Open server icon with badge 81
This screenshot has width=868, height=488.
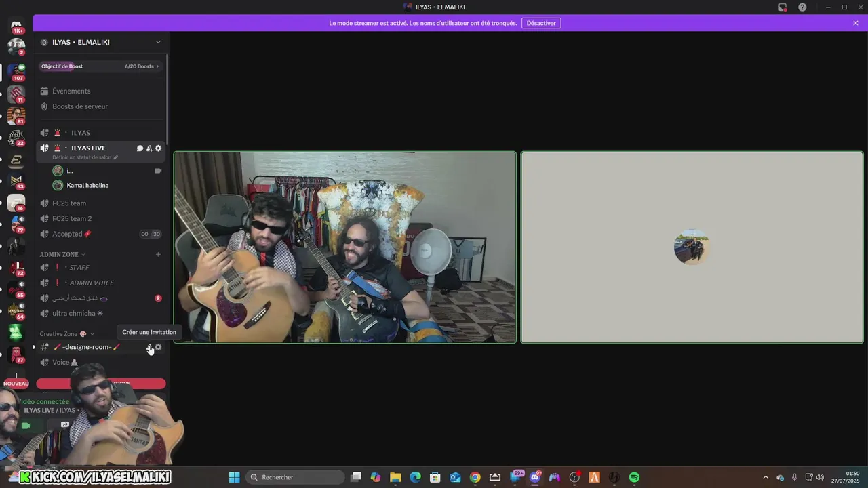16,116
